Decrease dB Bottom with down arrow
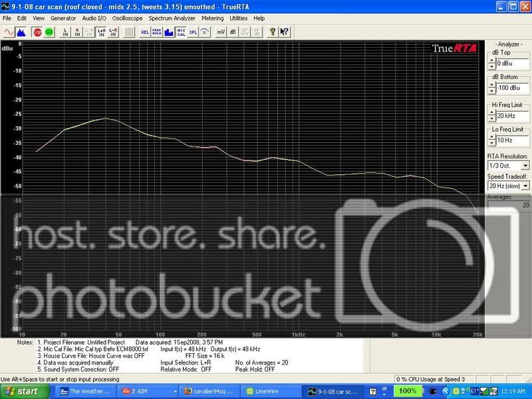 pos(492,91)
